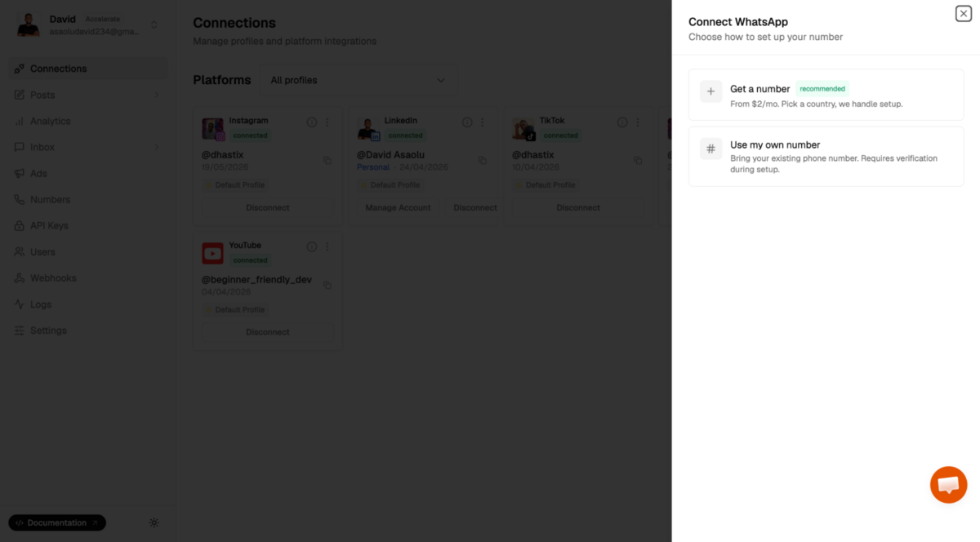
Task: Click David's profile avatar
Action: tap(29, 25)
